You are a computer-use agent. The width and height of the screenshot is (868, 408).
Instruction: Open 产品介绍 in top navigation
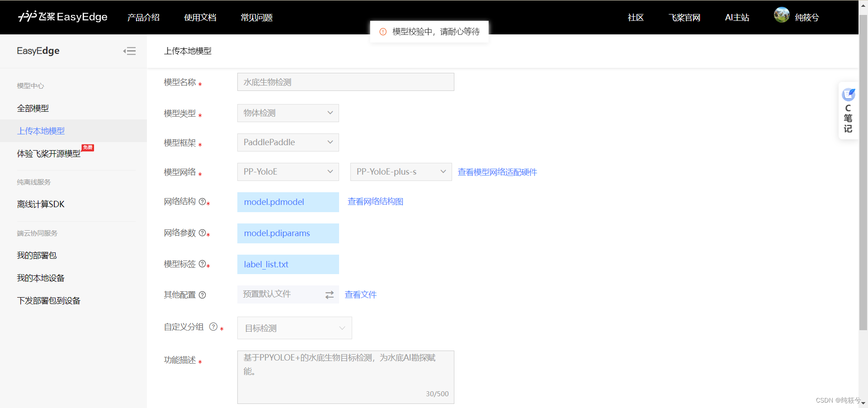(143, 17)
